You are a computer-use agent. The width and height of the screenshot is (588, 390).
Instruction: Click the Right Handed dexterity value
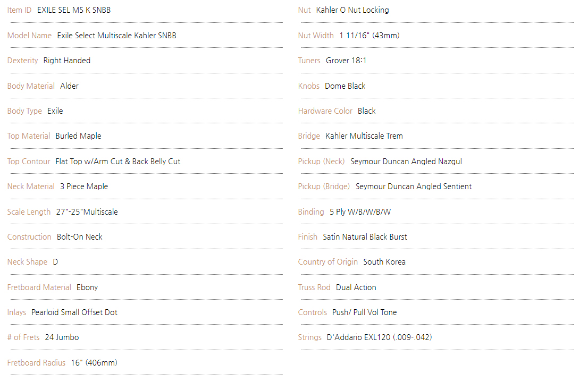[x=67, y=61]
